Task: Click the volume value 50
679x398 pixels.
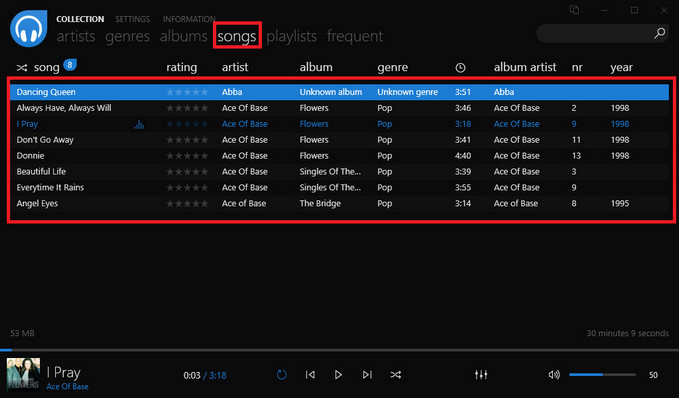Action: click(653, 375)
